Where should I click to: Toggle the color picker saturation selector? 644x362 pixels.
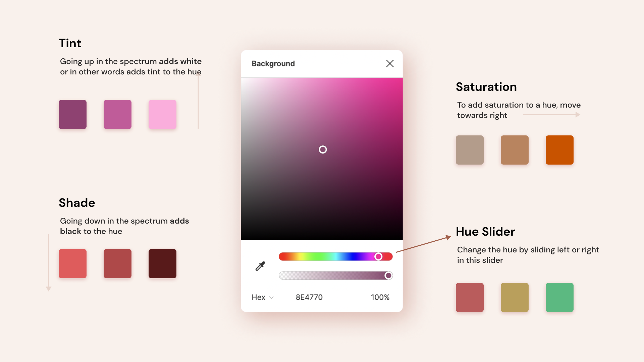(x=322, y=149)
